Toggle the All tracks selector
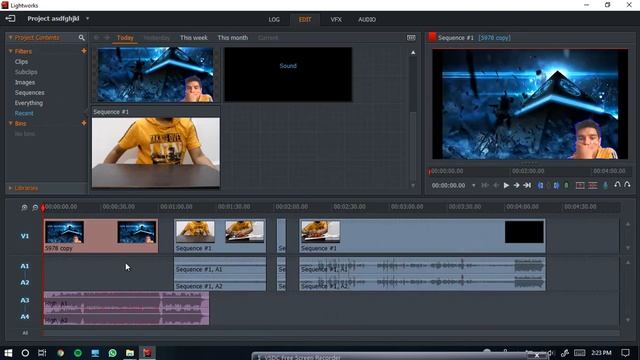This screenshot has height=360, width=640. point(25,333)
